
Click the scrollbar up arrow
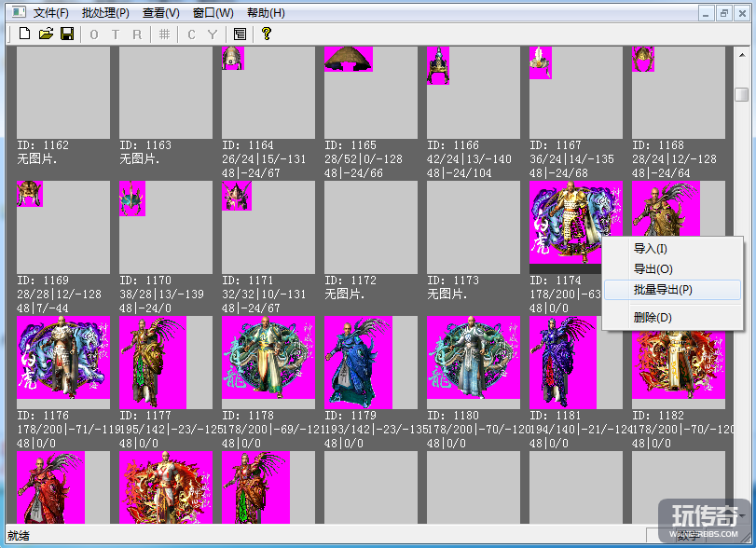point(742,55)
